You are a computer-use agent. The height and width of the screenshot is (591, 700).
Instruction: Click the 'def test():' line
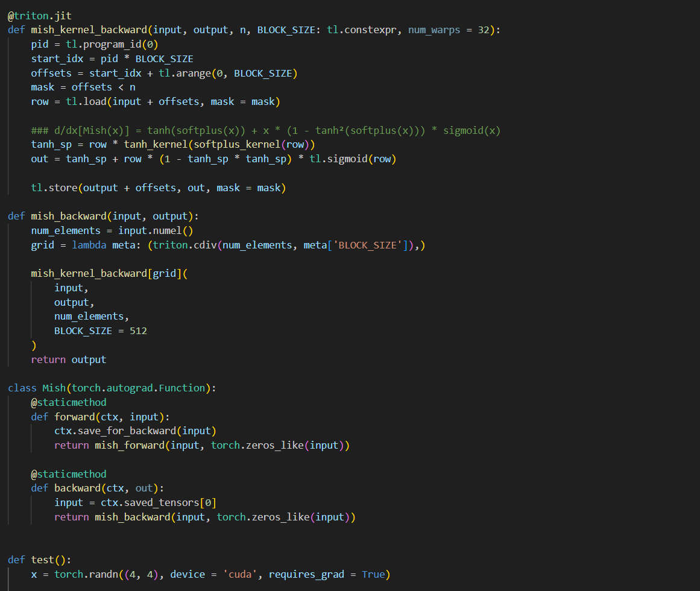click(40, 560)
